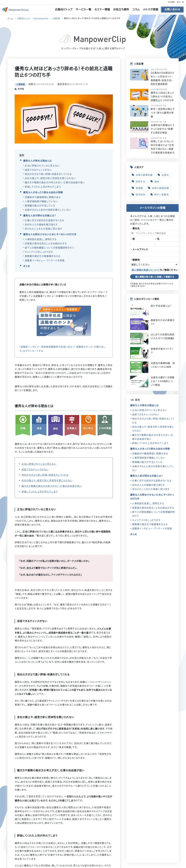Click the お問い合わせ header button
The width and height of the screenshot is (186, 868).
[172, 9]
